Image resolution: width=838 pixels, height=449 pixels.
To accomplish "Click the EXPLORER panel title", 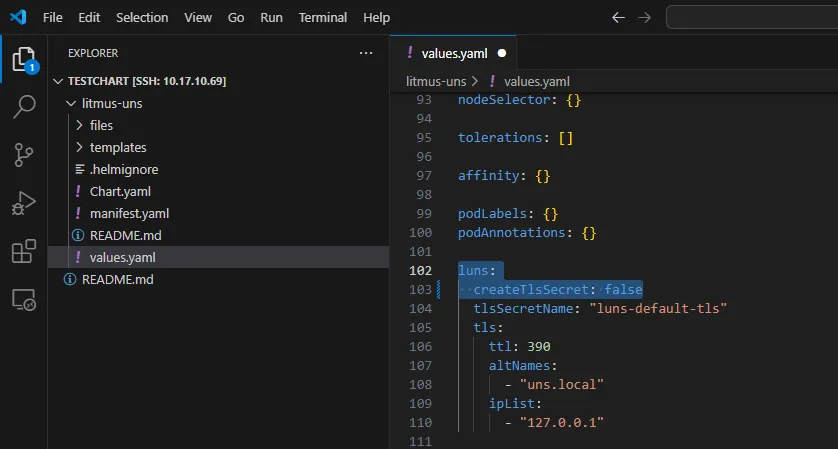I will coord(93,53).
